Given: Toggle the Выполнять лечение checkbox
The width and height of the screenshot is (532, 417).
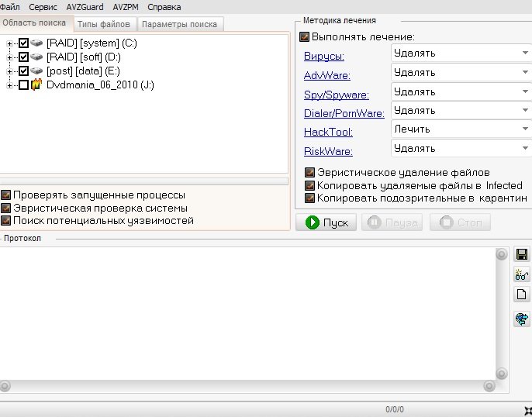Looking at the screenshot, I should pos(304,36).
